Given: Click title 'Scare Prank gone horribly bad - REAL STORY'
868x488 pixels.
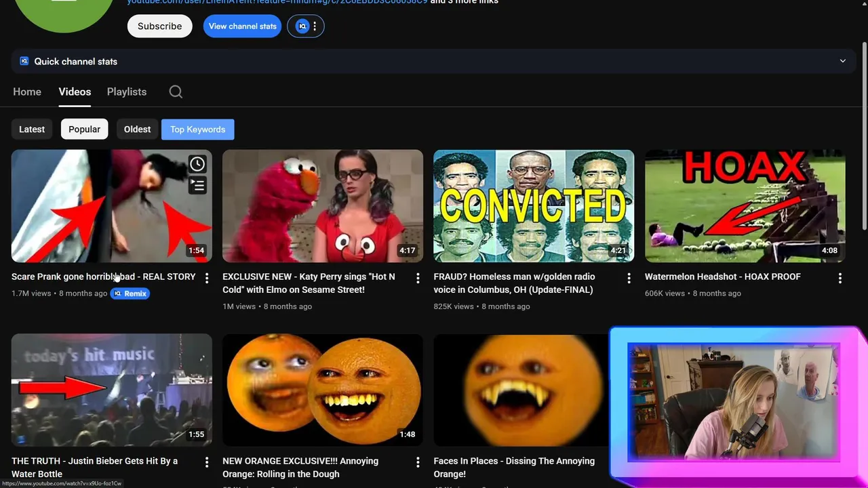Looking at the screenshot, I should [104, 277].
